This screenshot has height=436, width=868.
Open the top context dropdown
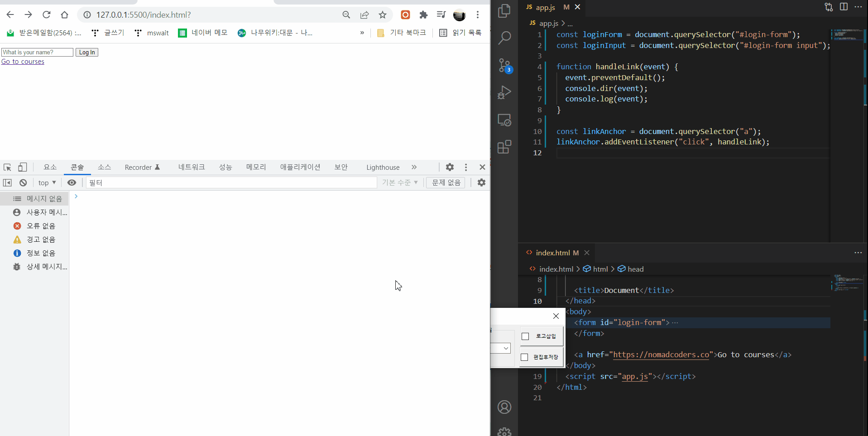47,182
